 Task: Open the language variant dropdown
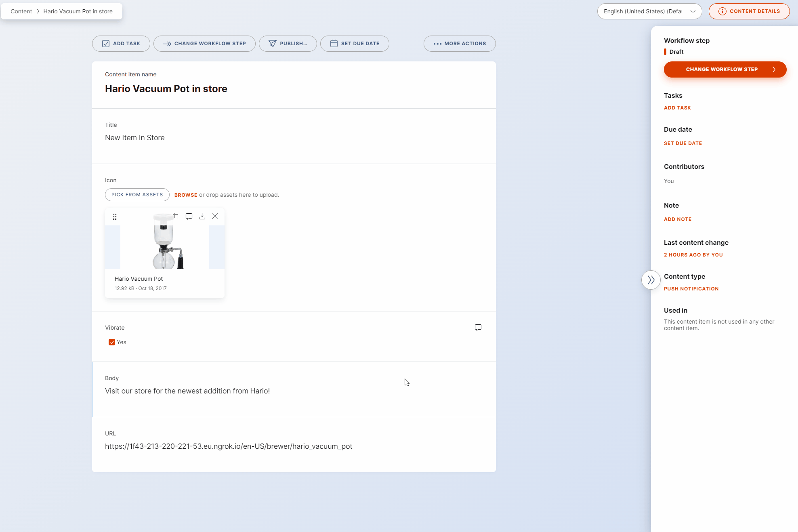click(649, 11)
